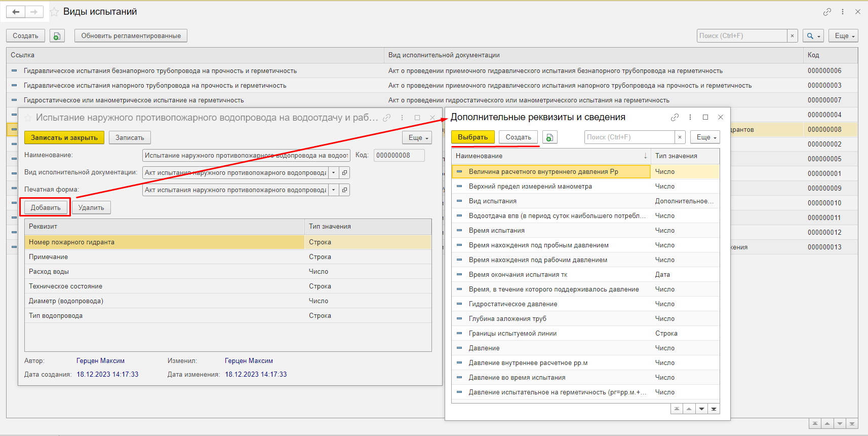868x436 pixels.
Task: Click copy-create icon next to Создать in main toolbar
Action: (x=57, y=36)
